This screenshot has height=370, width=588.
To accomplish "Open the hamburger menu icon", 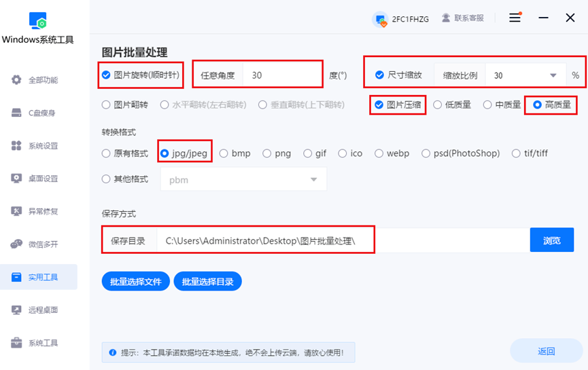I will [x=515, y=17].
